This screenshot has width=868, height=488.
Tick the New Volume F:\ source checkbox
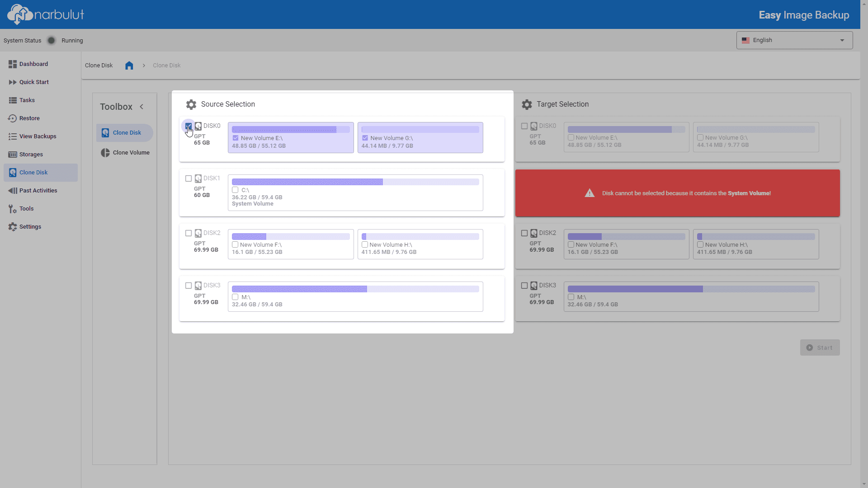tap(235, 244)
